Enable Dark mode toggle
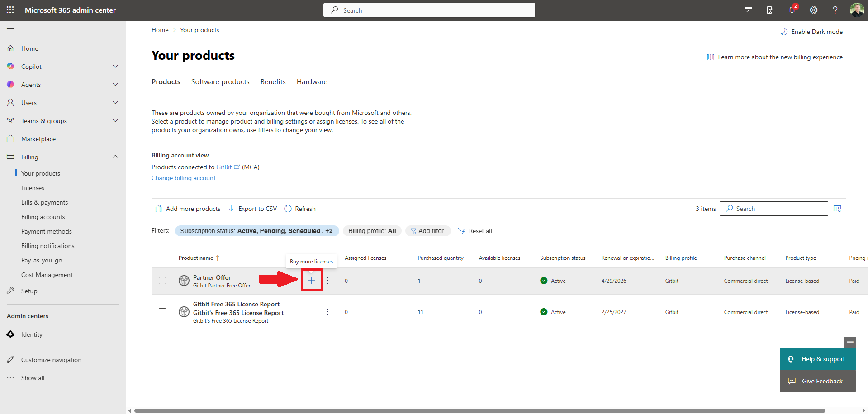 click(811, 32)
